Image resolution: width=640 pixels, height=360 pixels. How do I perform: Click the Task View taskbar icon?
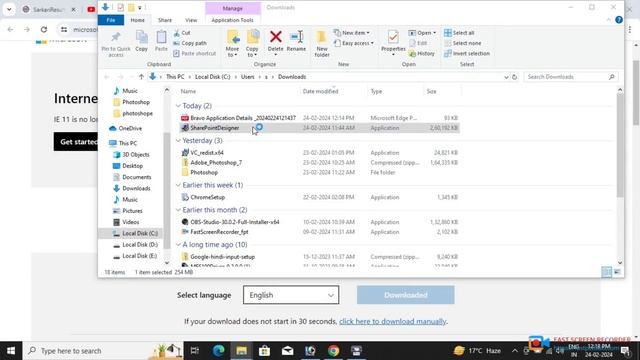195,351
